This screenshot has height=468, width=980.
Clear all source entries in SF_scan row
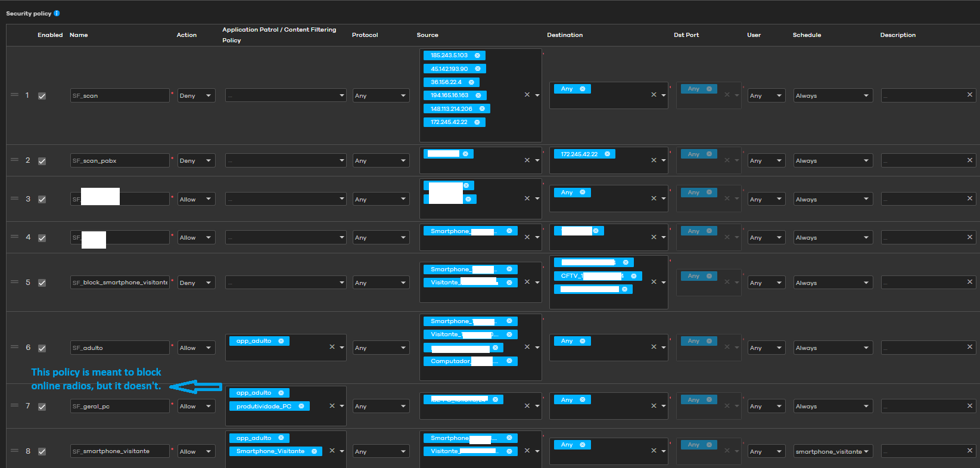(527, 95)
